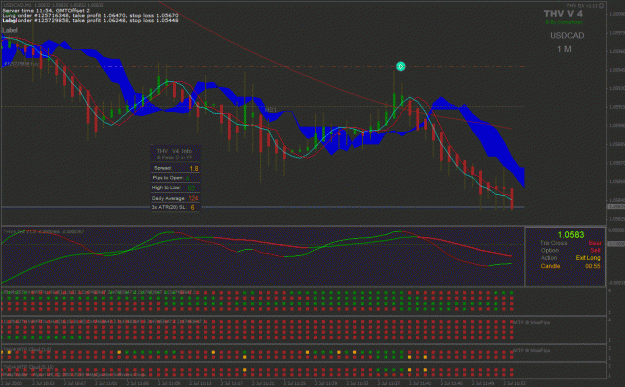
Task: Select the '#125729858 buy' order line label
Action: 22,64
